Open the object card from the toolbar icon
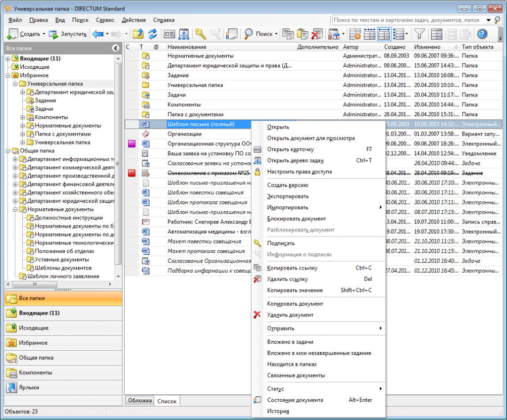The height and width of the screenshot is (420, 507). (x=169, y=34)
